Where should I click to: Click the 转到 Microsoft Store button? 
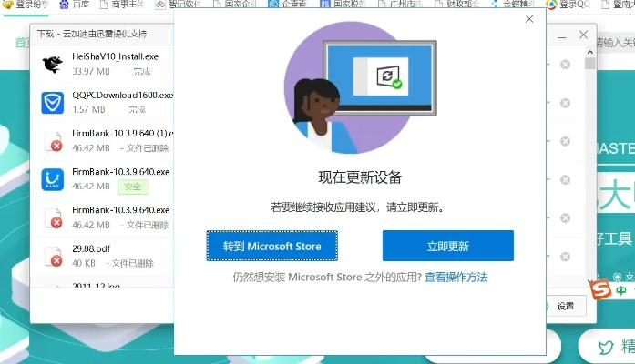271,246
